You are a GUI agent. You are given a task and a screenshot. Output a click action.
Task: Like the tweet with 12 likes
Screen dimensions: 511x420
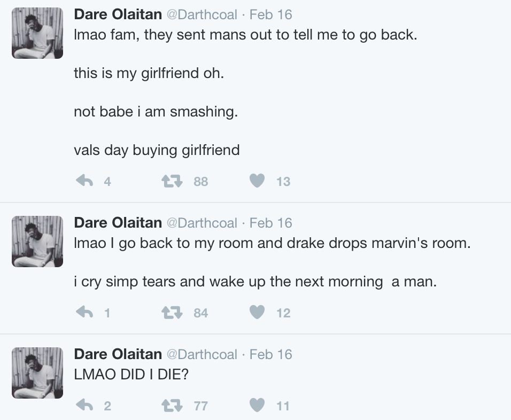257,313
